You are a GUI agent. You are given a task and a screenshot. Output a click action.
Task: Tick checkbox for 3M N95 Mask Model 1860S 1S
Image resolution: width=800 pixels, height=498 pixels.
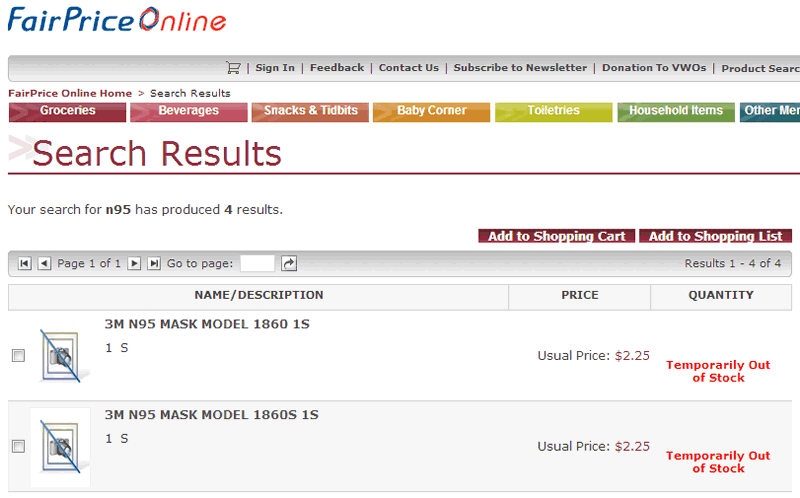click(18, 446)
